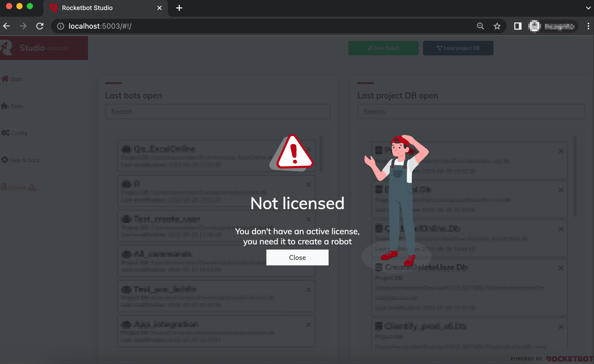Click the Tools puzzle icon

point(5,106)
